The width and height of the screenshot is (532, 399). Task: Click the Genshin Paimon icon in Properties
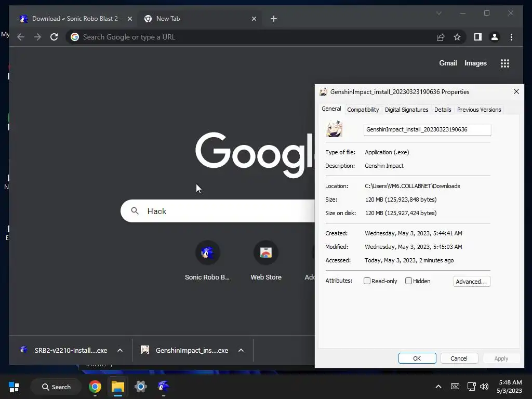click(334, 129)
